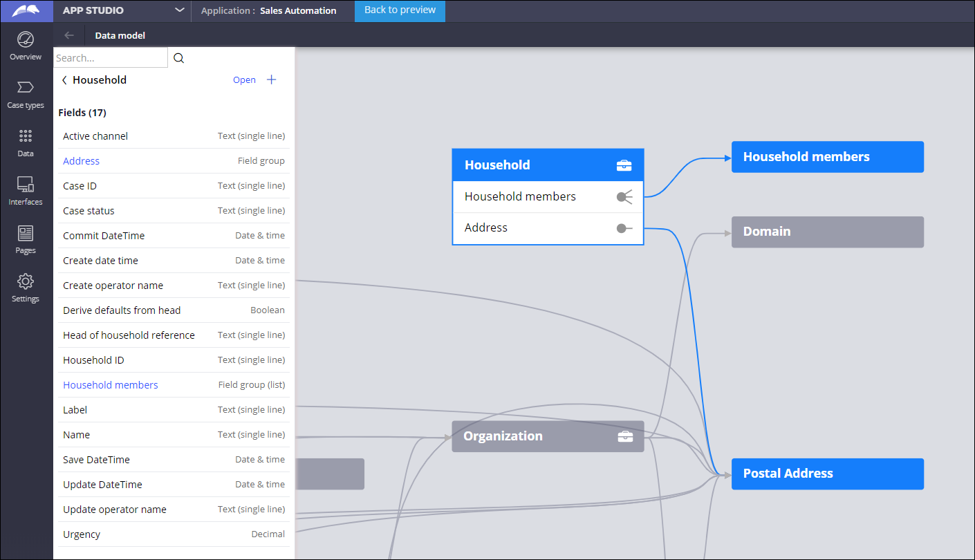Click the Pega logo in the top bar
975x560 pixels.
pyautogui.click(x=26, y=10)
